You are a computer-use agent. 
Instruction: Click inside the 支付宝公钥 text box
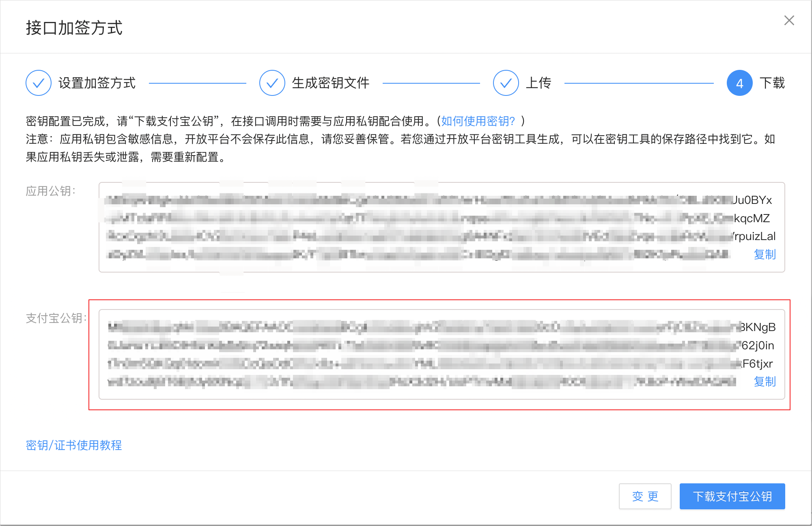point(442,354)
